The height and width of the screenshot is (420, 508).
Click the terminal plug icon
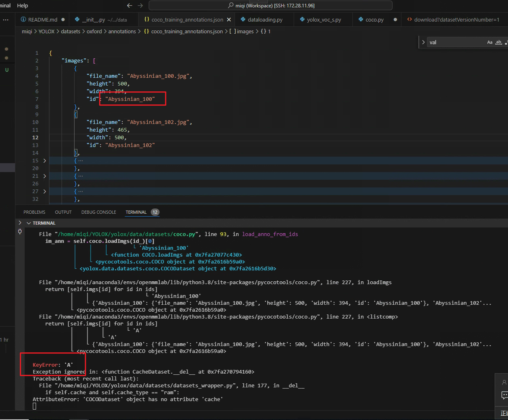coord(20,232)
